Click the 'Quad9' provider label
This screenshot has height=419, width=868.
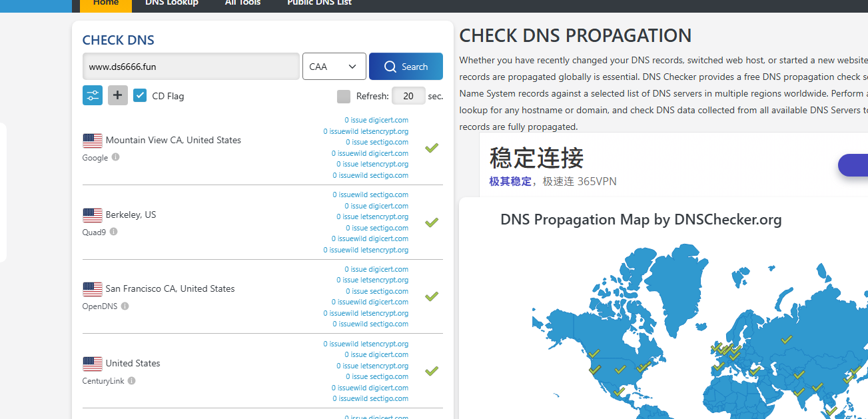(94, 232)
